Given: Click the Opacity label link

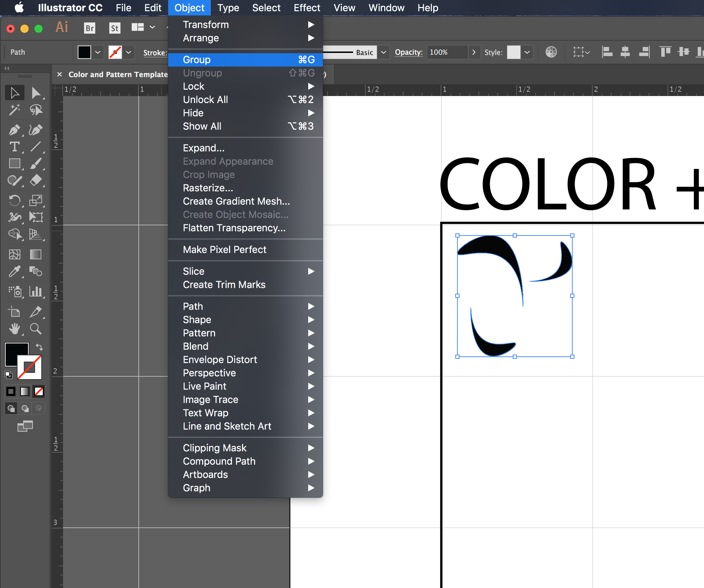Looking at the screenshot, I should [408, 52].
